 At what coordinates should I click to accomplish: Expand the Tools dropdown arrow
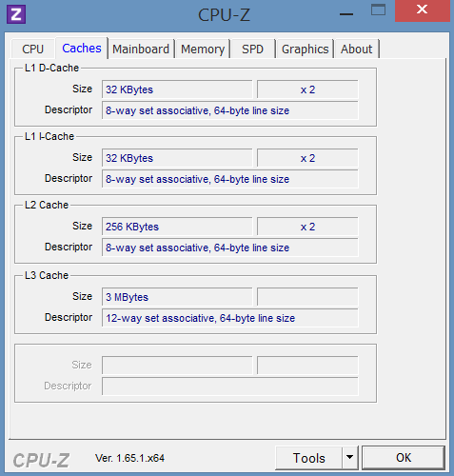(x=350, y=457)
